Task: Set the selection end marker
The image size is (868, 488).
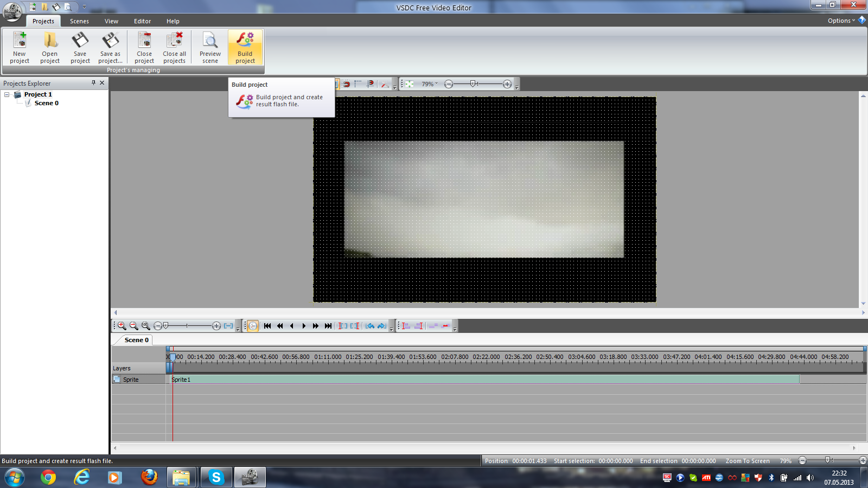Action: [x=355, y=326]
